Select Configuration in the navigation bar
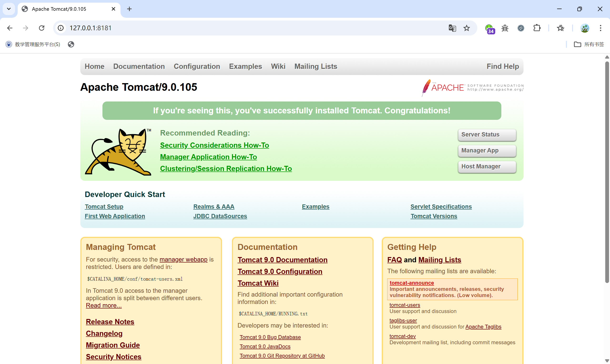This screenshot has height=364, width=610. coord(197,66)
